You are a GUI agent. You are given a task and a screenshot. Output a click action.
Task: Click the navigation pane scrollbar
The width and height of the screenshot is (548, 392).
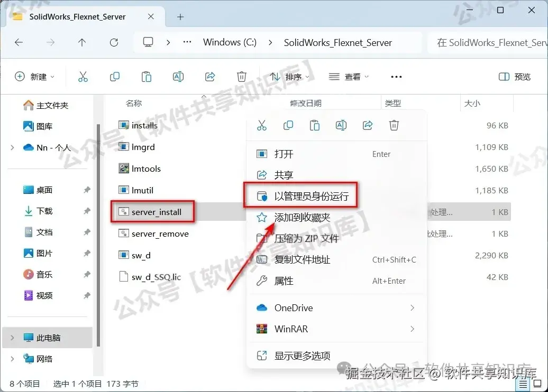click(x=98, y=235)
